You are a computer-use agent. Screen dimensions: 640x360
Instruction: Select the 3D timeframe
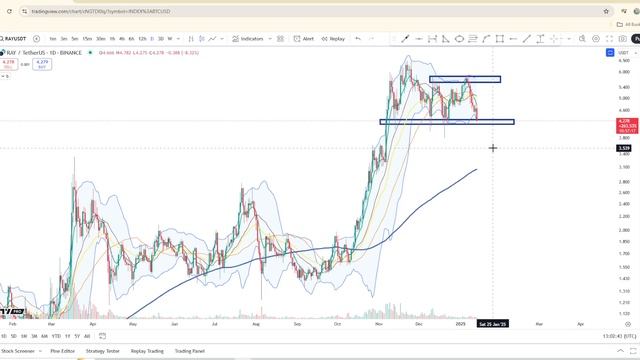(161, 39)
